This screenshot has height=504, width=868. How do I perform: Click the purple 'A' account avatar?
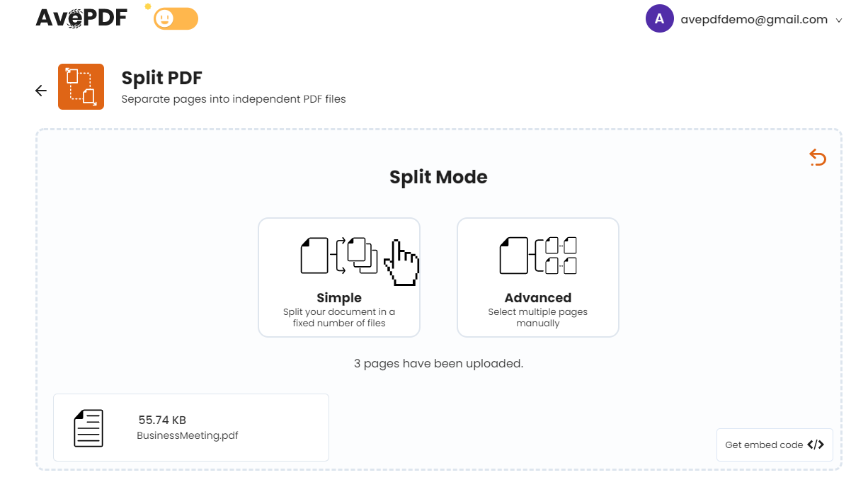tap(659, 19)
